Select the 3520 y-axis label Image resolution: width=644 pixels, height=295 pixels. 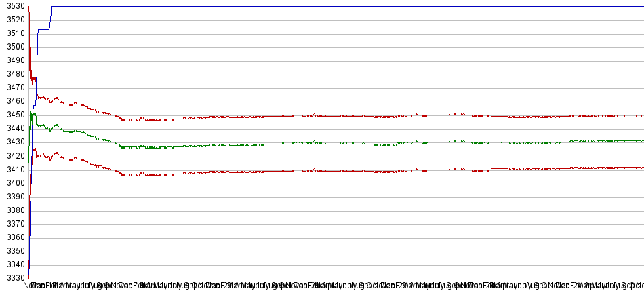click(13, 20)
